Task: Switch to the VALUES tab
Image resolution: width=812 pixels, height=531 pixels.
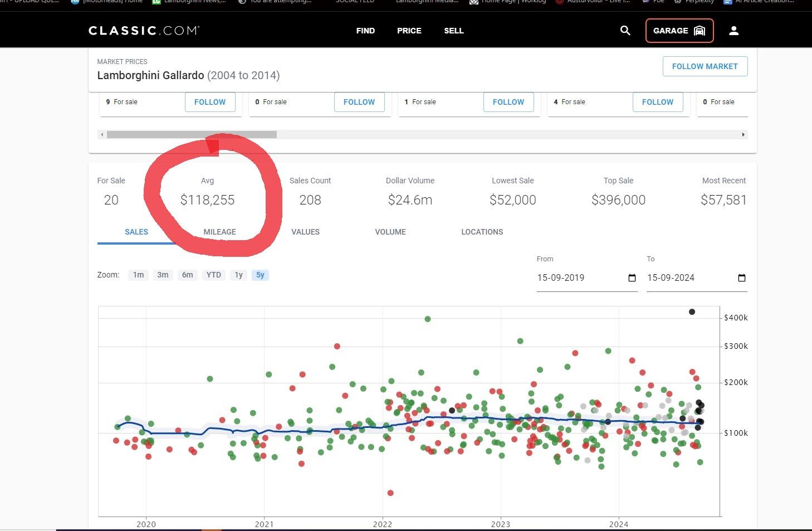Action: (305, 232)
